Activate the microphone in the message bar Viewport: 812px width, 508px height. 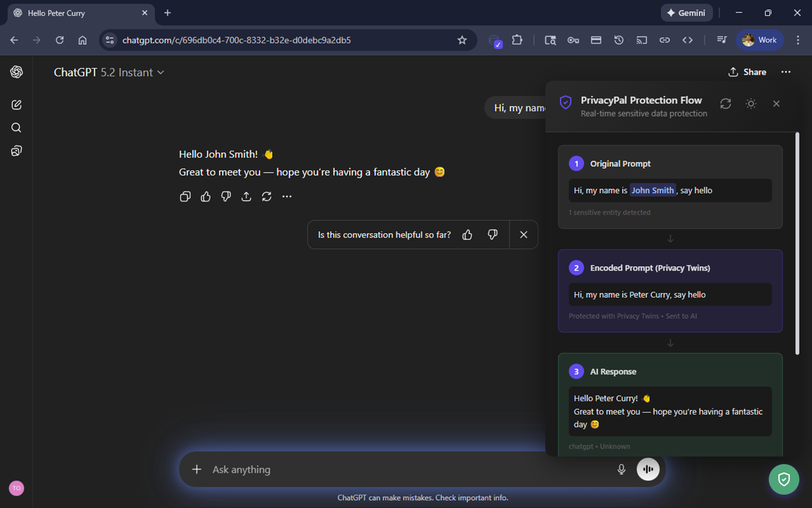620,469
